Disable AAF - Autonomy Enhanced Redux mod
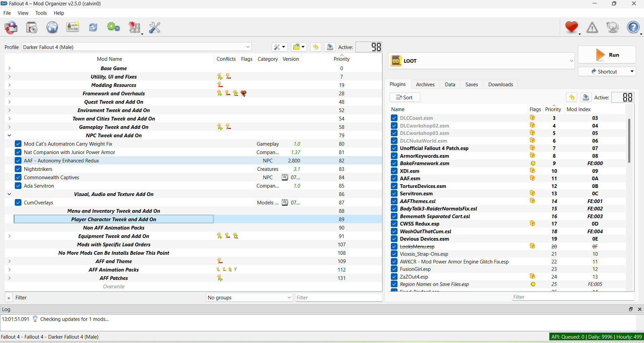The width and height of the screenshot is (644, 343). click(18, 160)
